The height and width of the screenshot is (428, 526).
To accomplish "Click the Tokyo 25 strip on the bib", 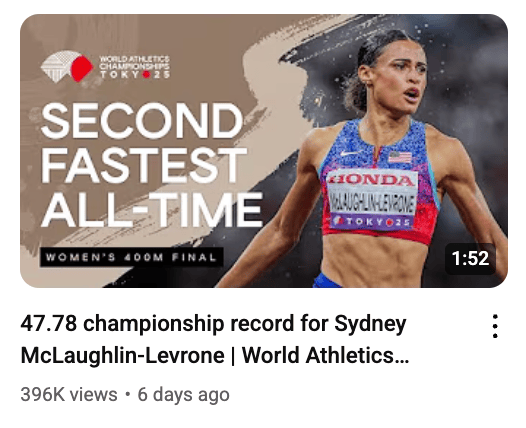I will [x=373, y=222].
